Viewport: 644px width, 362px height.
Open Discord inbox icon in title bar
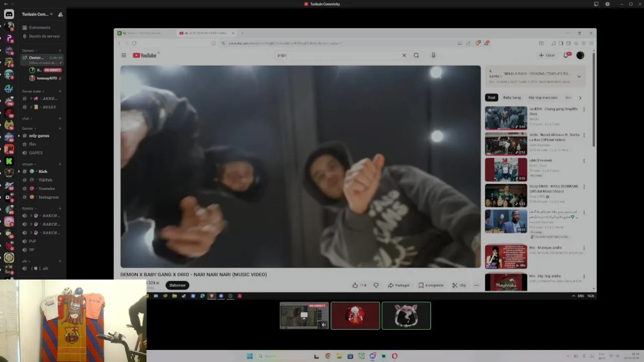596,4
